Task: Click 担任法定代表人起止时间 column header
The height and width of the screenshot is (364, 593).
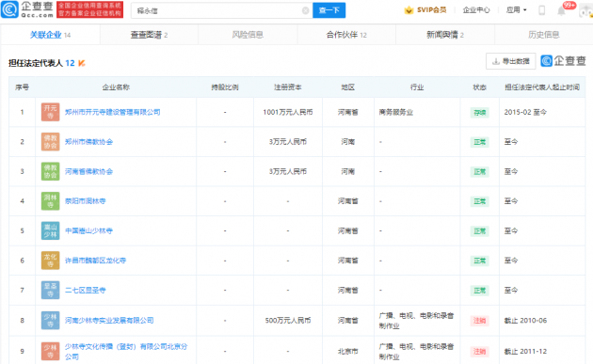Action: (x=542, y=87)
